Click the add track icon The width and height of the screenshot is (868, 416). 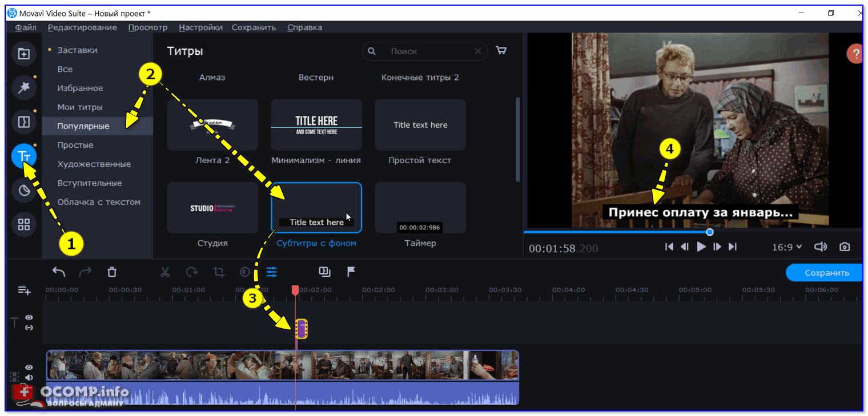24,290
